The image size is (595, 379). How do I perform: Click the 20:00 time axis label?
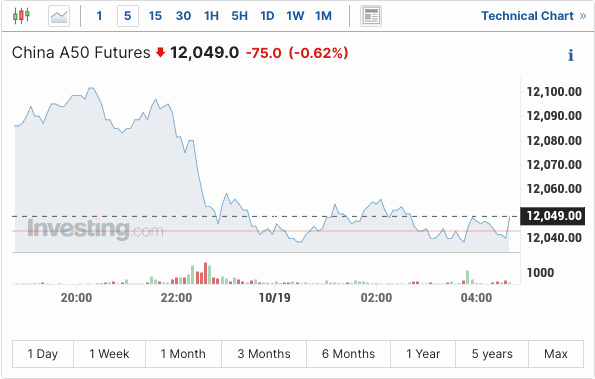pyautogui.click(x=76, y=297)
